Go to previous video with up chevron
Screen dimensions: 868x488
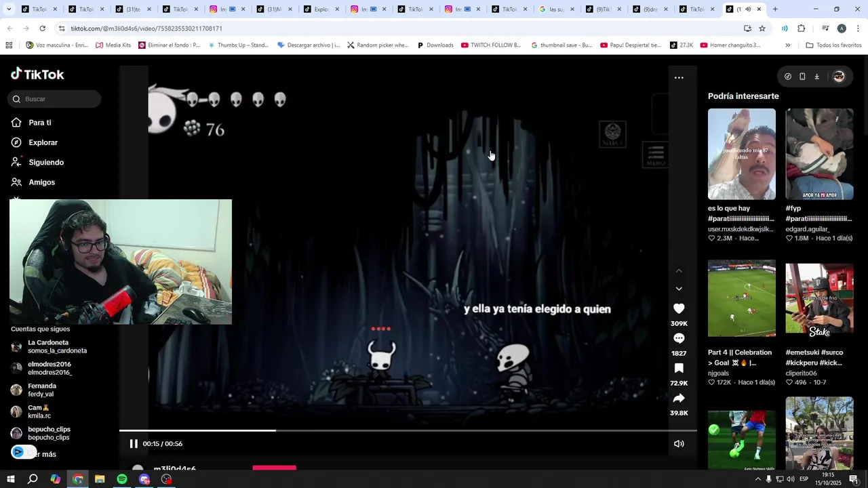[x=679, y=270]
